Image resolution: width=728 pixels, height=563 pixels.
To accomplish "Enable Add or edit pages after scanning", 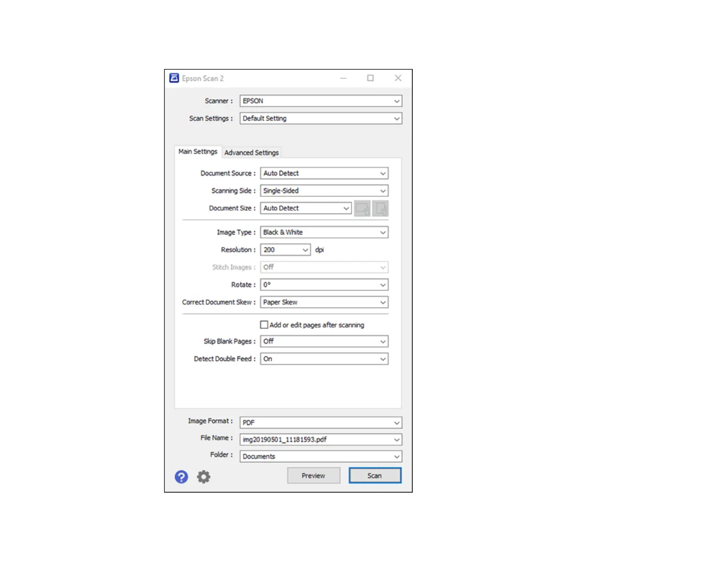I will (x=264, y=325).
